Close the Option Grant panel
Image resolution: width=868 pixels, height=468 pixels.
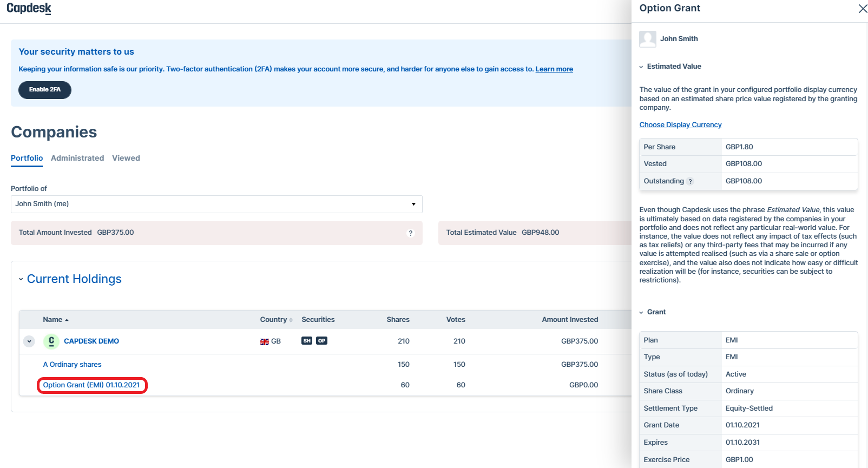(x=863, y=8)
